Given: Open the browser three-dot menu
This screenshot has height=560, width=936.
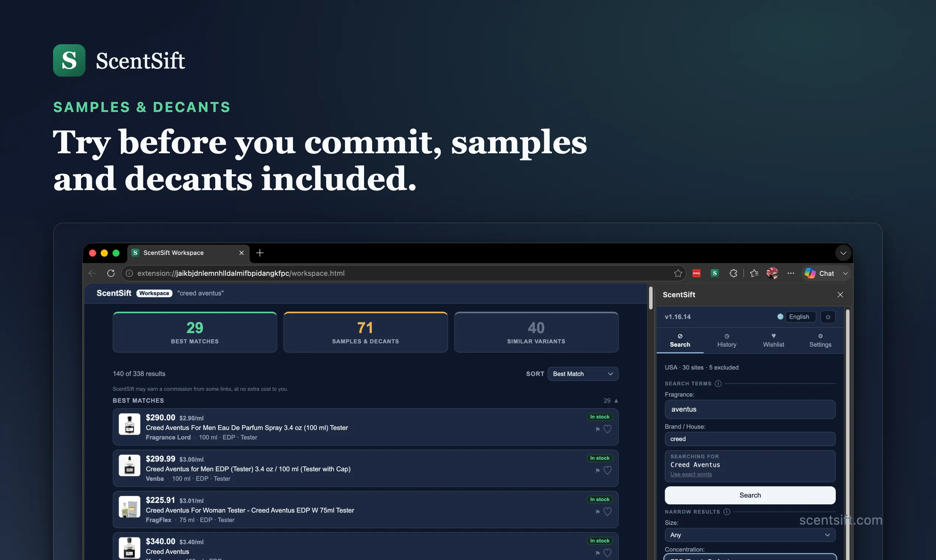Looking at the screenshot, I should [x=791, y=273].
